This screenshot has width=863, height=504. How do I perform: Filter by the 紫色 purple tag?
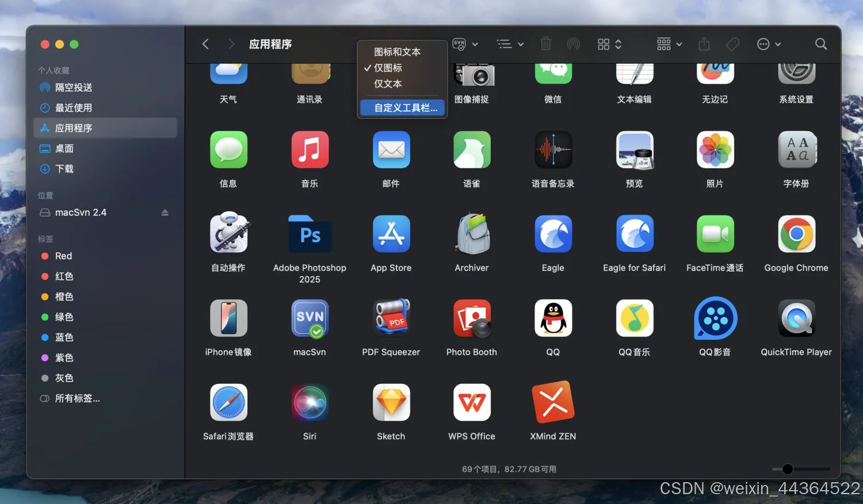pyautogui.click(x=105, y=358)
